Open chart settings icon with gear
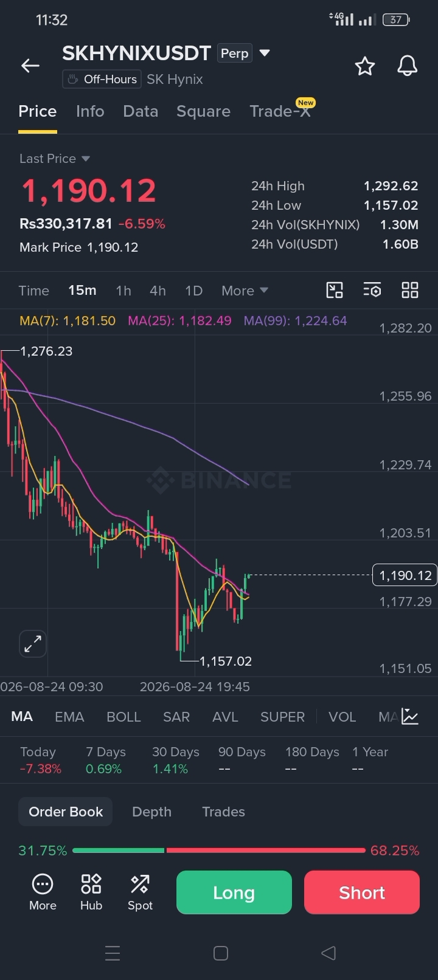 372,291
